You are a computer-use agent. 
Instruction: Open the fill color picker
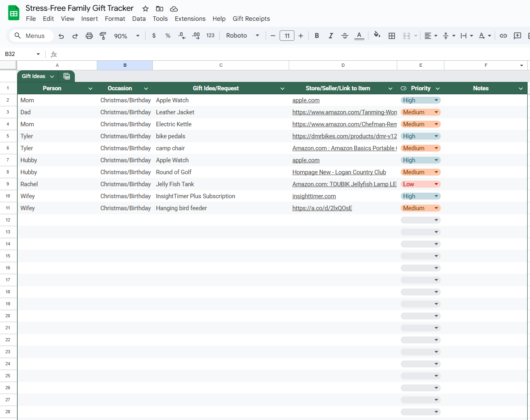coord(377,36)
